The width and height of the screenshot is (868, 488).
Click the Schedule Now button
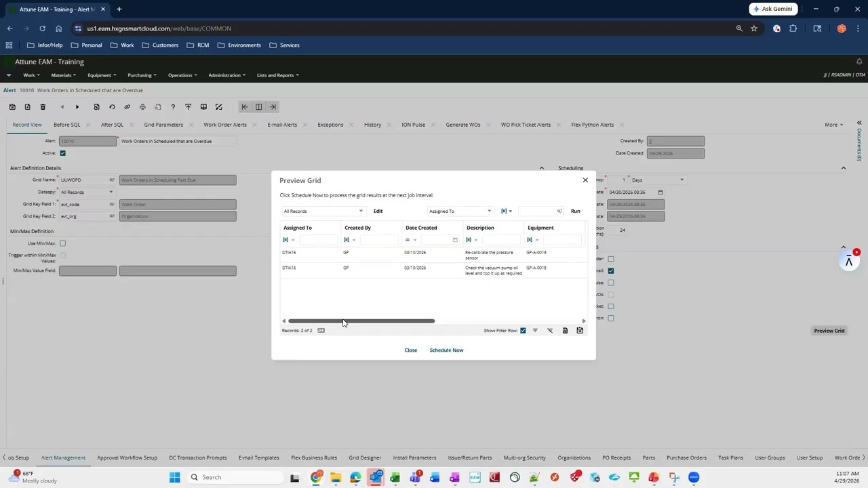(x=446, y=350)
